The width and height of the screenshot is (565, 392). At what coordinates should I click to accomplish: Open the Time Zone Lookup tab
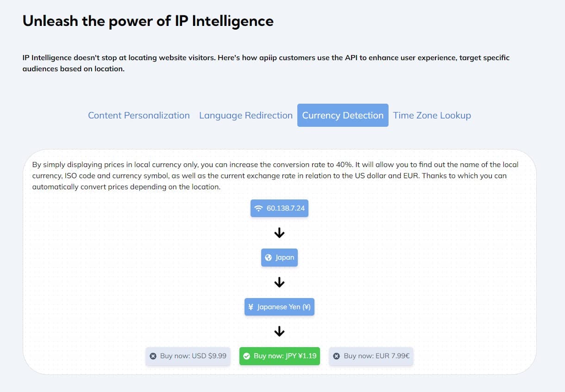tap(432, 115)
